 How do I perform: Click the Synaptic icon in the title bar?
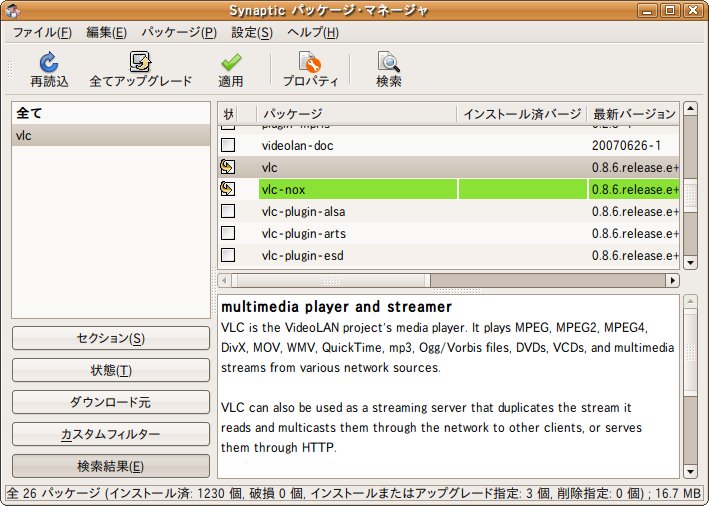[12, 10]
